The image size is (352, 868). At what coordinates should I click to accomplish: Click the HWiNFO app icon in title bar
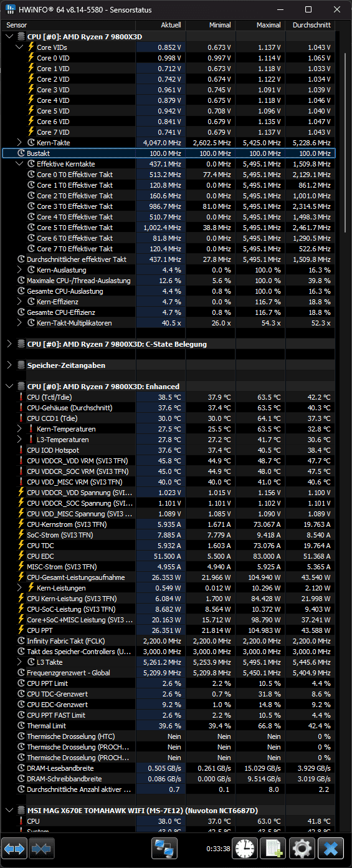[x=11, y=10]
